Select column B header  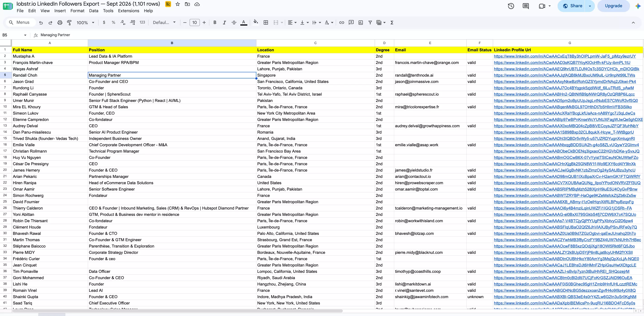click(x=172, y=43)
